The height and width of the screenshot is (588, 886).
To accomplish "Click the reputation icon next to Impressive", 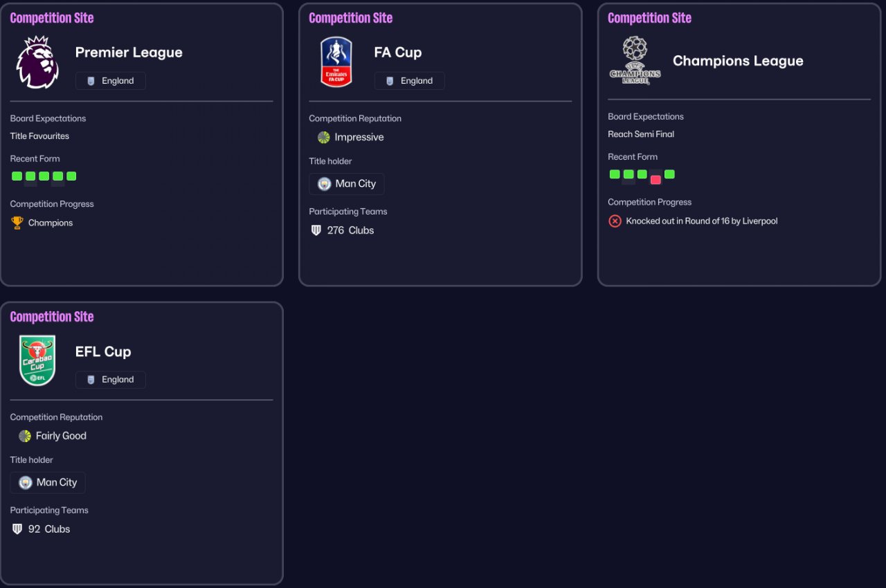I will click(324, 137).
